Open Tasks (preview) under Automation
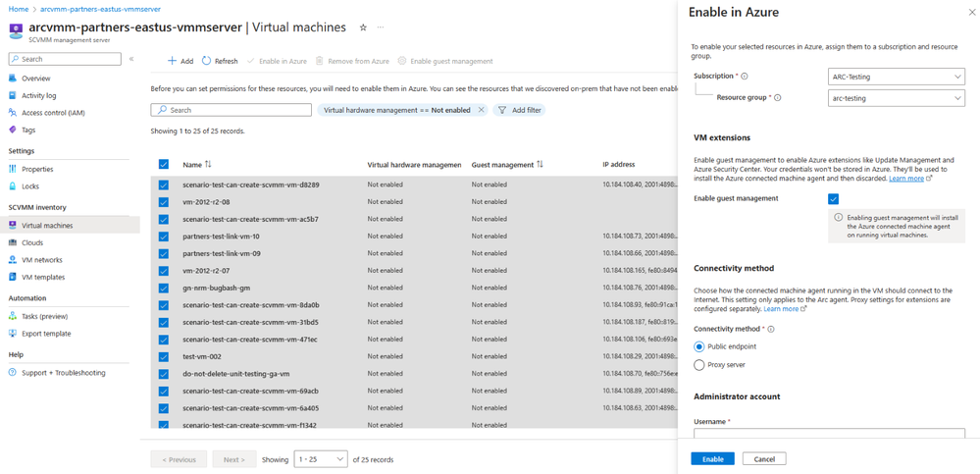Screen dimensions: 980x474 (44, 316)
